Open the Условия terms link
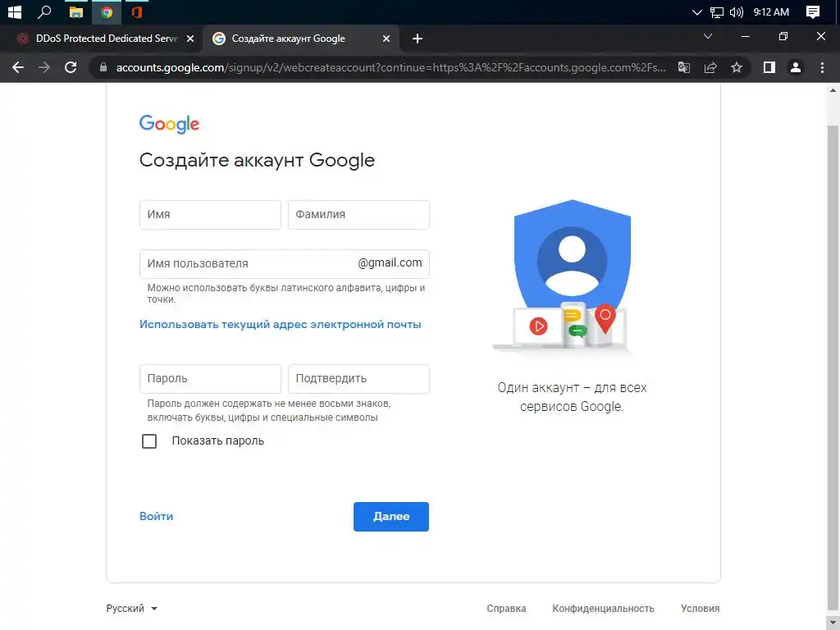 (701, 609)
